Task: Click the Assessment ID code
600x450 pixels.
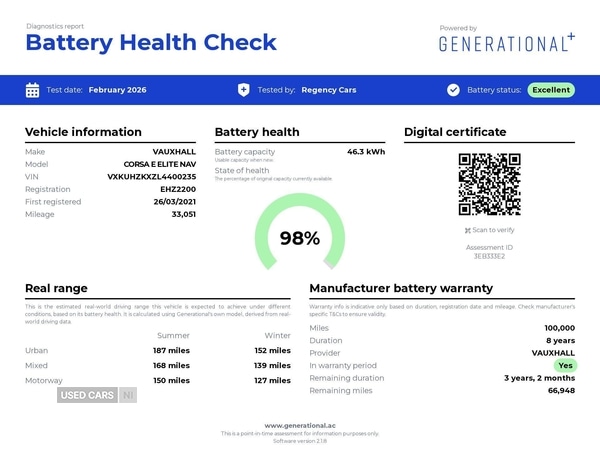Action: click(x=489, y=256)
